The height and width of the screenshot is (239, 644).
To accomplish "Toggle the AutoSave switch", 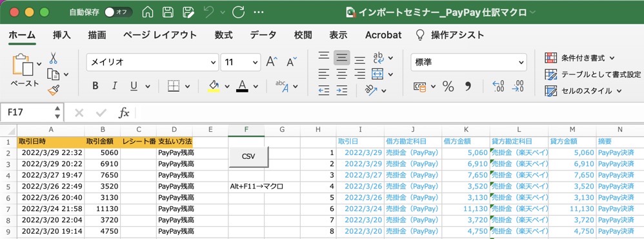I will point(118,12).
